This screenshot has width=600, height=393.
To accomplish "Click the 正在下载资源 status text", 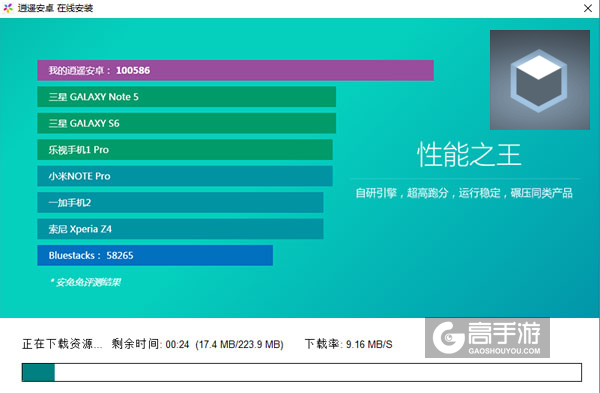I will pyautogui.click(x=62, y=344).
